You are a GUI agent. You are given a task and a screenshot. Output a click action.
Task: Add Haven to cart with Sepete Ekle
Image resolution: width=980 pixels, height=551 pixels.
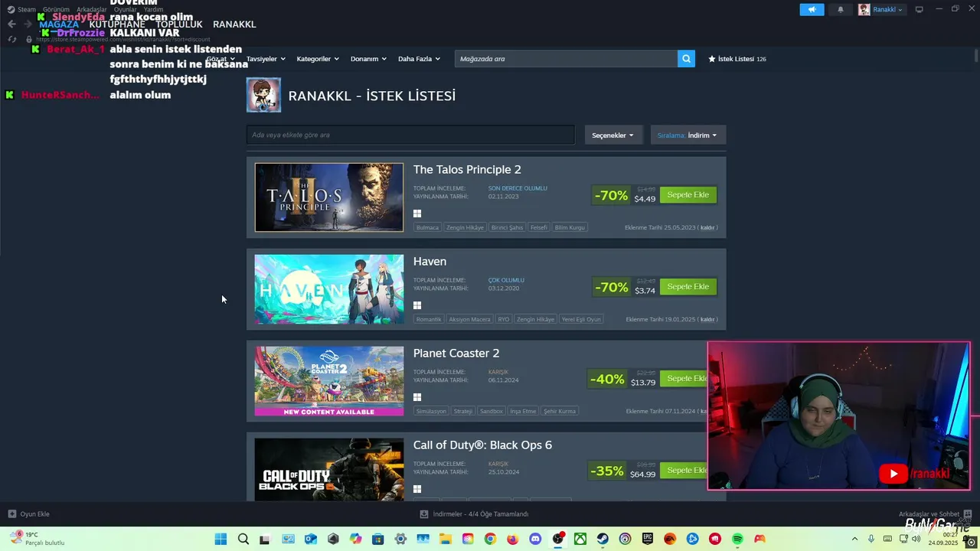tap(688, 287)
